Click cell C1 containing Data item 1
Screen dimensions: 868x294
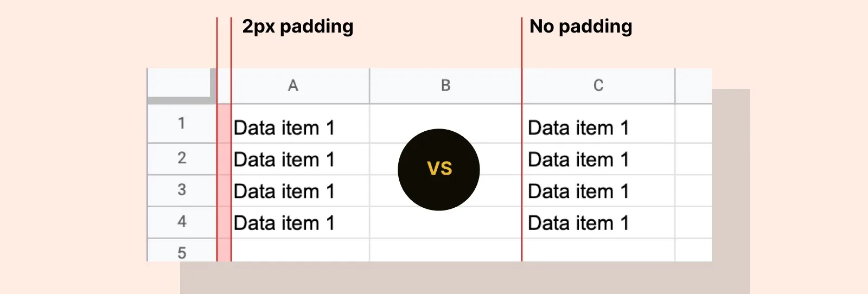coord(578,128)
